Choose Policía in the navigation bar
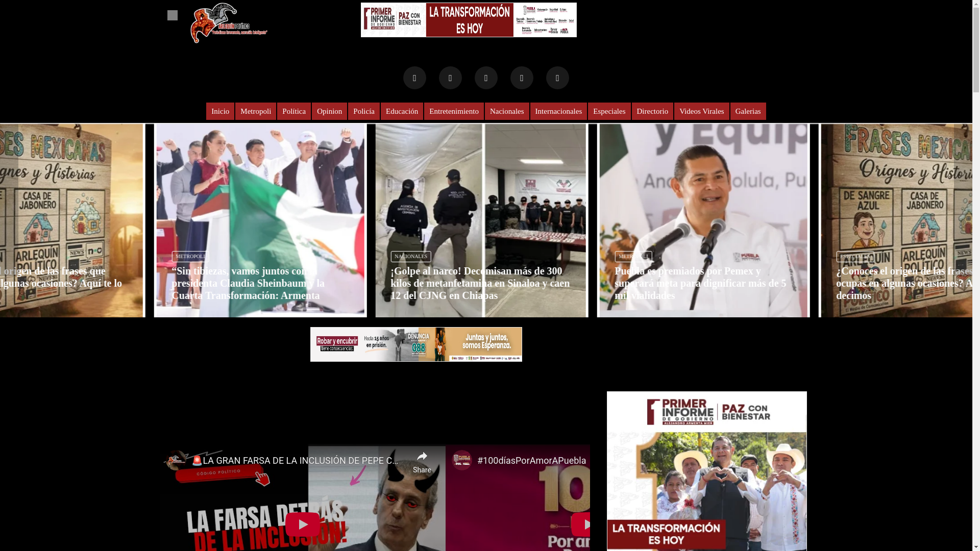The width and height of the screenshot is (980, 551). pyautogui.click(x=364, y=111)
